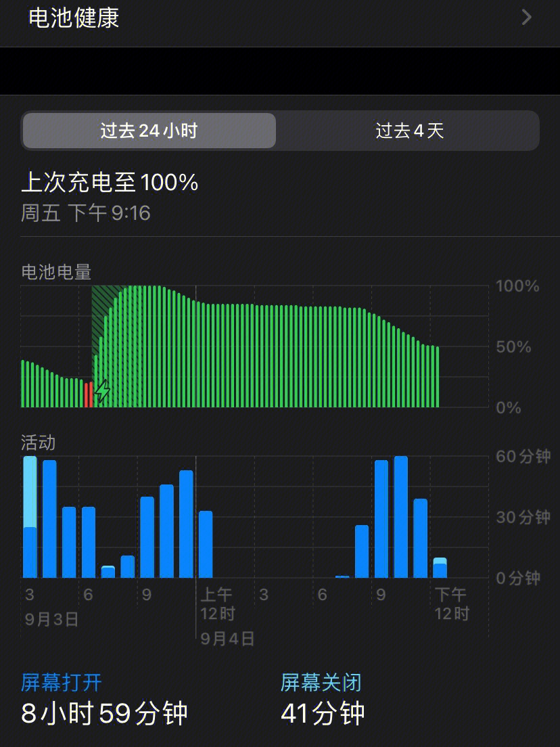Screen dimensions: 560x747
Task: Tap the 0分钟 activity axis label
Action: click(518, 578)
